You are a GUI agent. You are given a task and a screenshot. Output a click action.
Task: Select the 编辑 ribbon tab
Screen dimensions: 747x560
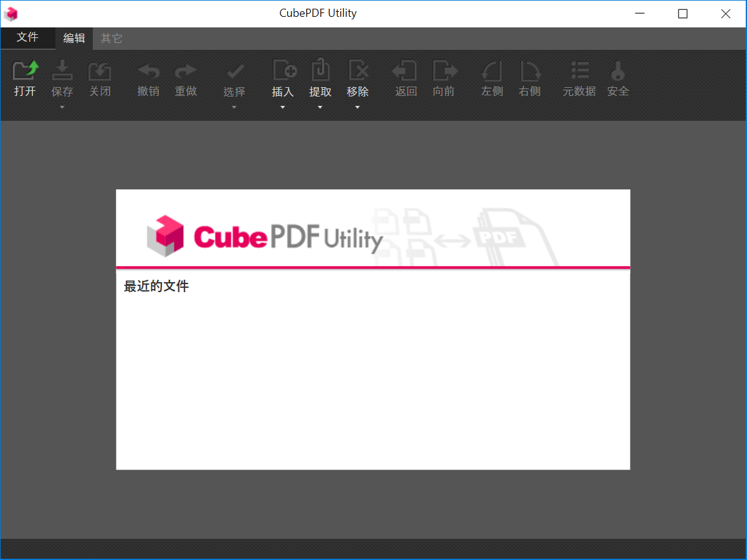click(x=74, y=37)
